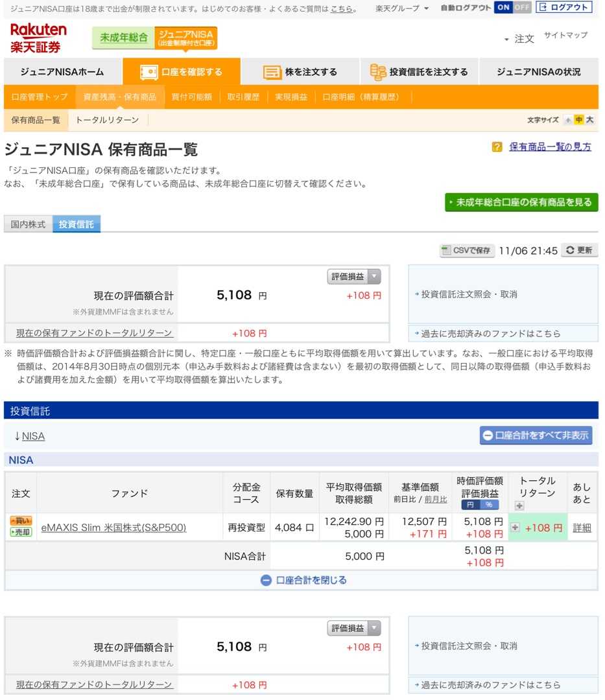Screen dimensions: 605x700
Task: Open 口座明細（精算履歴）submenu
Action: [x=361, y=97]
